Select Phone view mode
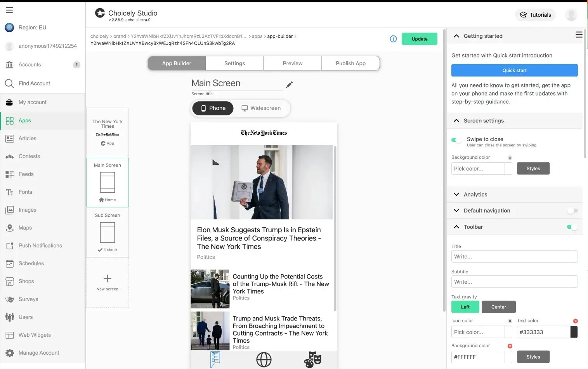Viewport: 588px width, 369px height. click(213, 108)
